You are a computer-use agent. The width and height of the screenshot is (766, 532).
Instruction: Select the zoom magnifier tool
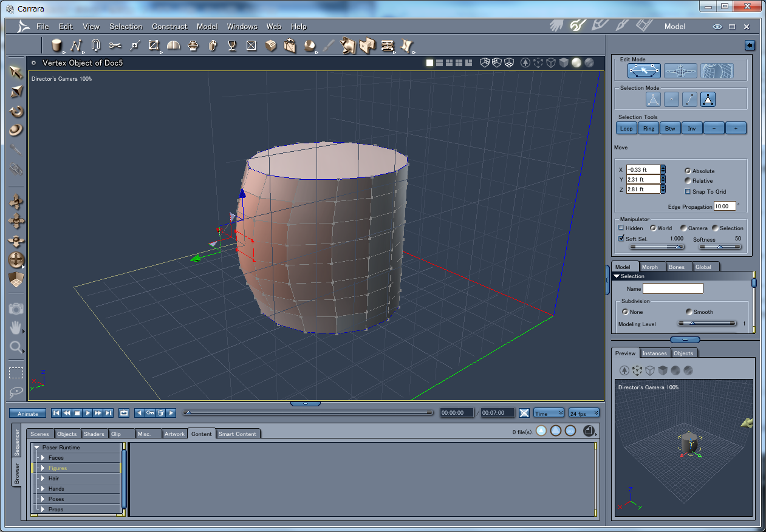point(16,347)
